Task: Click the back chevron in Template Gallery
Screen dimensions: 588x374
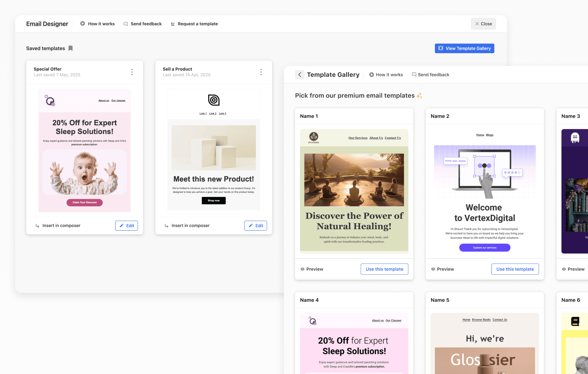Action: pyautogui.click(x=300, y=75)
